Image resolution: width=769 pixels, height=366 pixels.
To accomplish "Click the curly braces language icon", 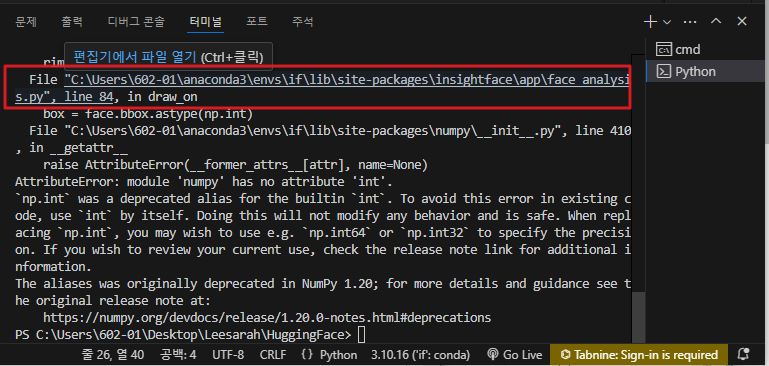I will [x=308, y=355].
